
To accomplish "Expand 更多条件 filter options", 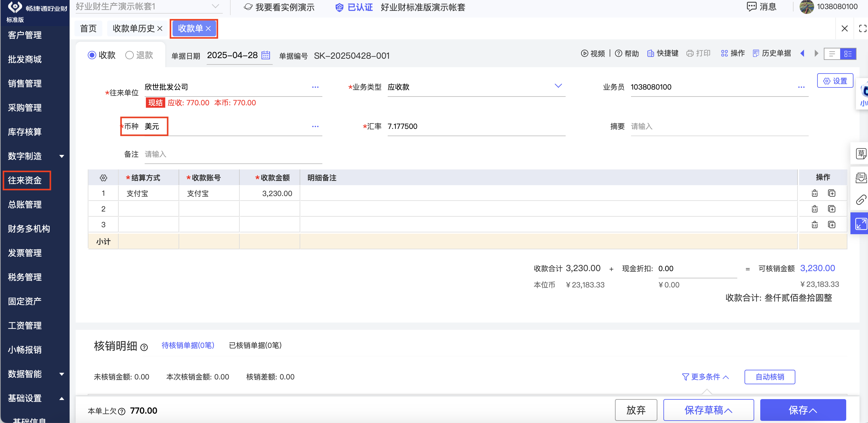I will pos(705,376).
